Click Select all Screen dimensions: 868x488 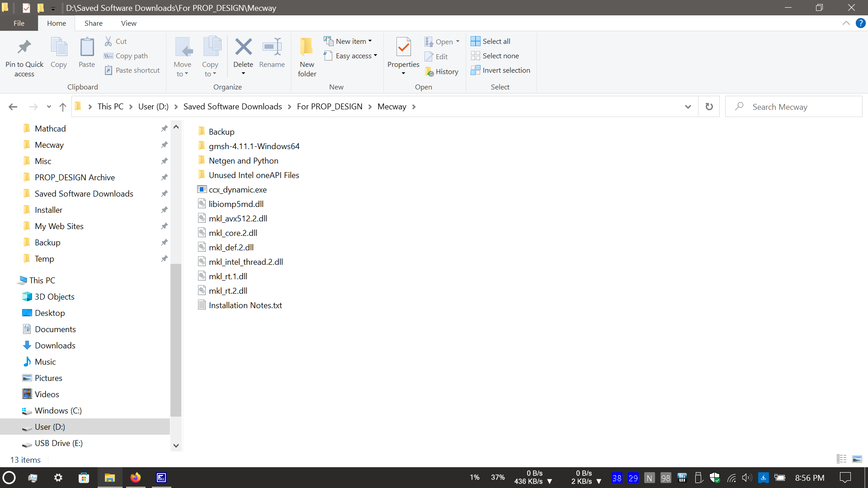(491, 41)
